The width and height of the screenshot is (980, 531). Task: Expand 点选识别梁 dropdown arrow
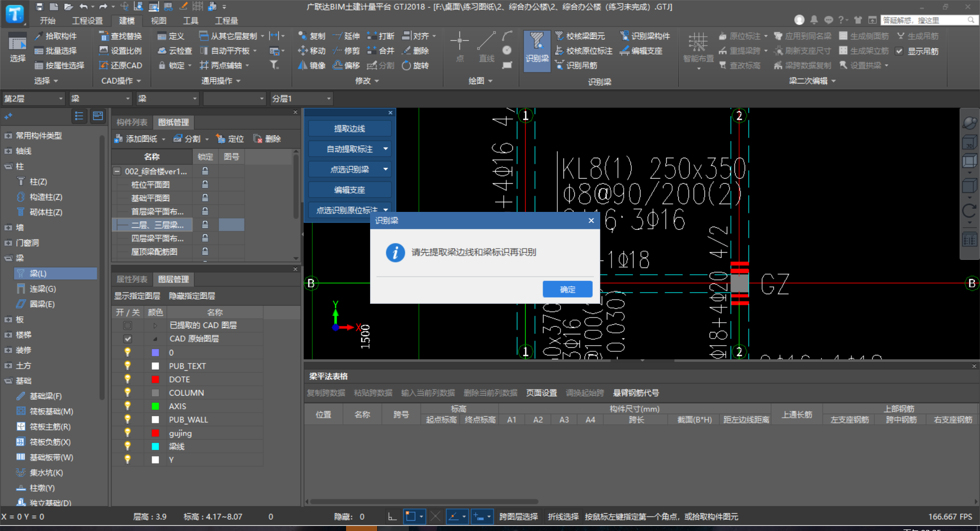tap(385, 169)
